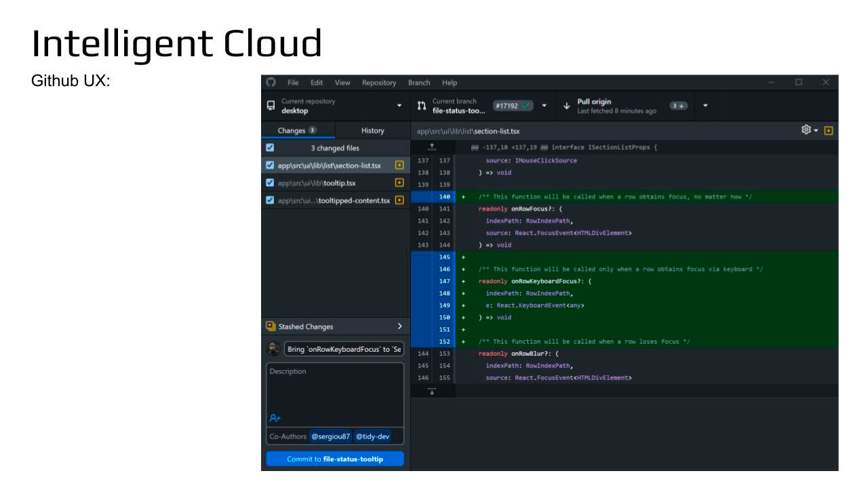Click the add co-authors person icon
The image size is (868, 488).
275,418
